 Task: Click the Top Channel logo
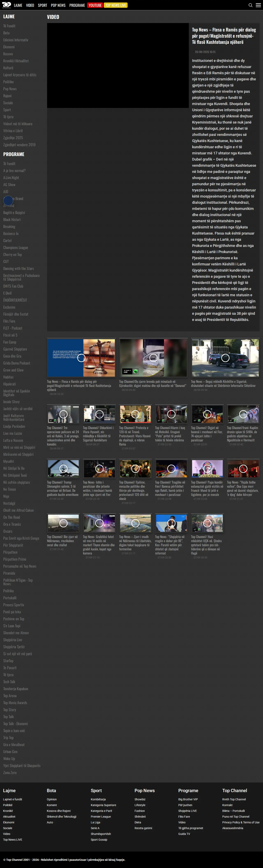pyautogui.click(x=6, y=5)
